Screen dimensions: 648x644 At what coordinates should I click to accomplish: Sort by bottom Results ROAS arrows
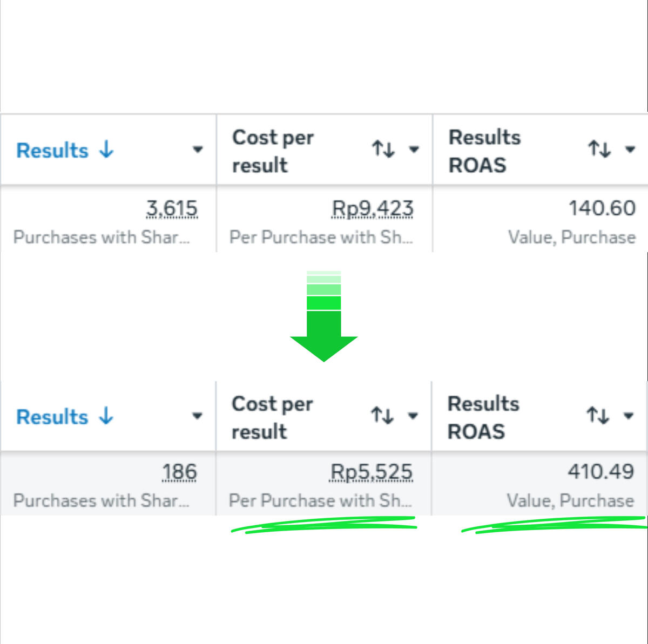(598, 416)
